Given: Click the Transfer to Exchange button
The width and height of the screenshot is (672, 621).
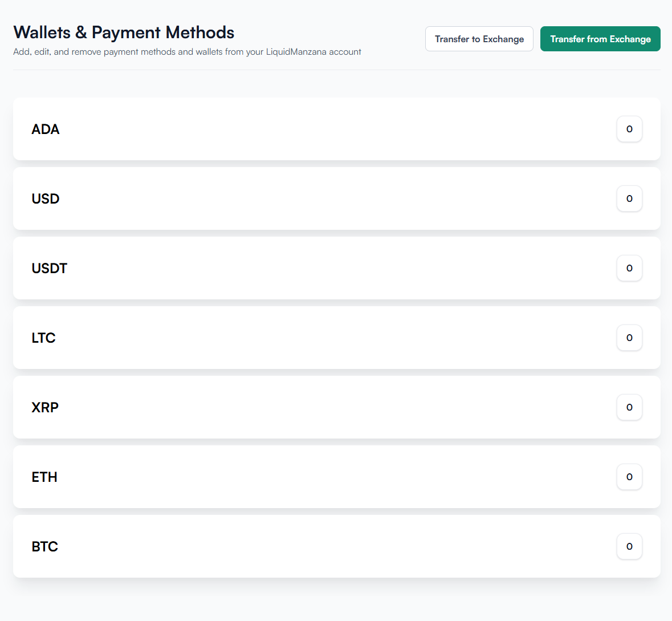Looking at the screenshot, I should pyautogui.click(x=479, y=39).
